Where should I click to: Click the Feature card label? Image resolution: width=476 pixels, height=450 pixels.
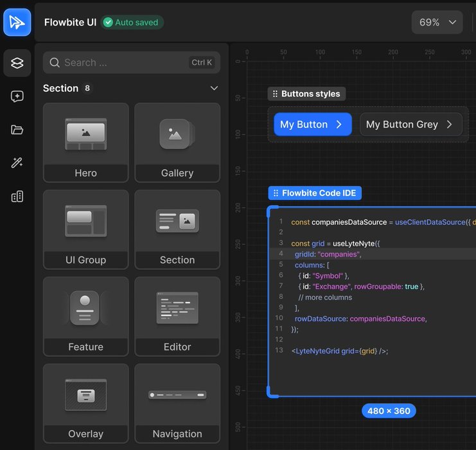click(x=86, y=347)
